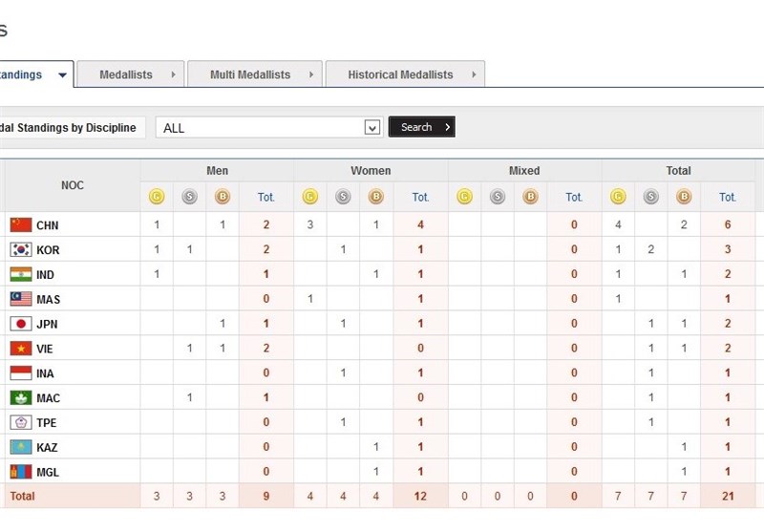Click the Women Tot. column header

pos(420,197)
